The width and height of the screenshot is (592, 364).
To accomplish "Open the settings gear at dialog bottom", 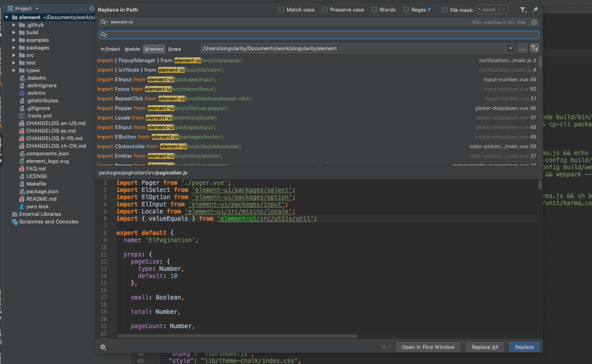I will 103,347.
